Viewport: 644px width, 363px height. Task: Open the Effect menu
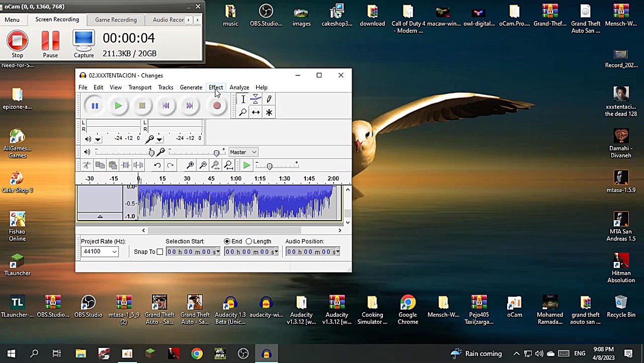point(216,87)
